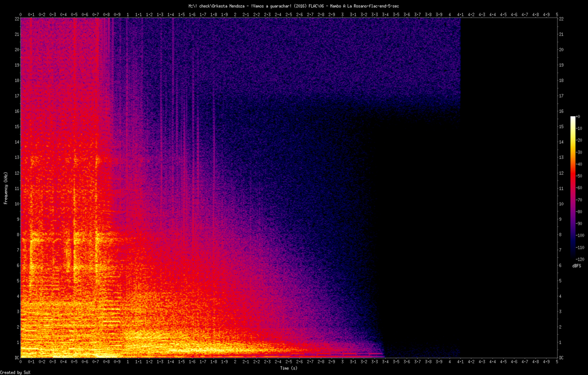Click the '-10' value on the dBFS scale
The width and height of the screenshot is (588, 375).
tap(579, 128)
